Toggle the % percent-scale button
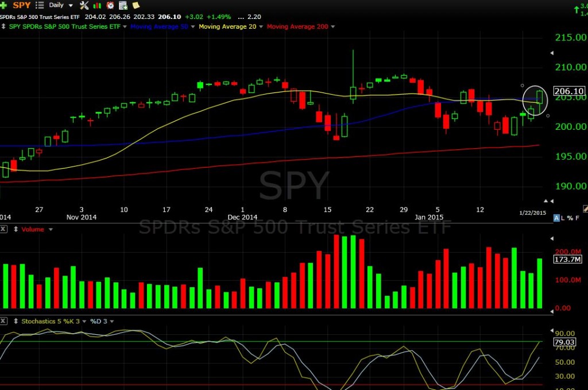588x390 pixels. tap(570, 218)
